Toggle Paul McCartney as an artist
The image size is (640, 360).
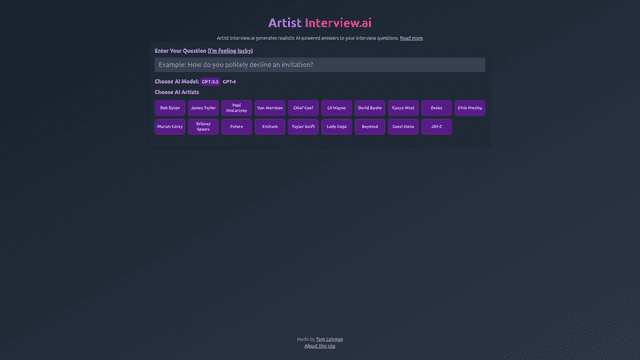[237, 108]
